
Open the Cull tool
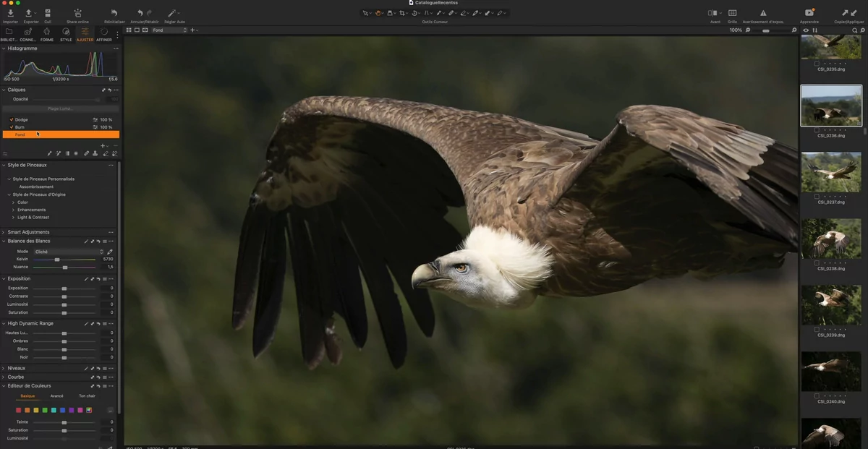pyautogui.click(x=48, y=13)
